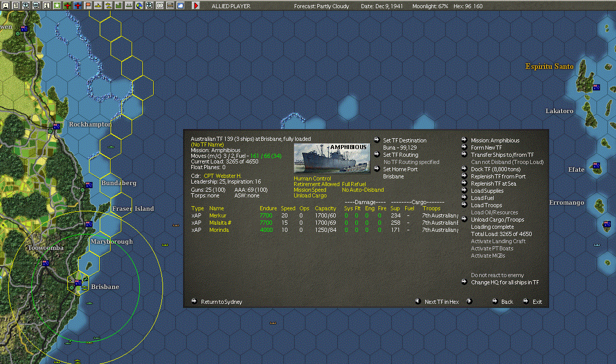Click the two yellow ships task force icon
Screen dimensions: 616x364
click(108, 6)
